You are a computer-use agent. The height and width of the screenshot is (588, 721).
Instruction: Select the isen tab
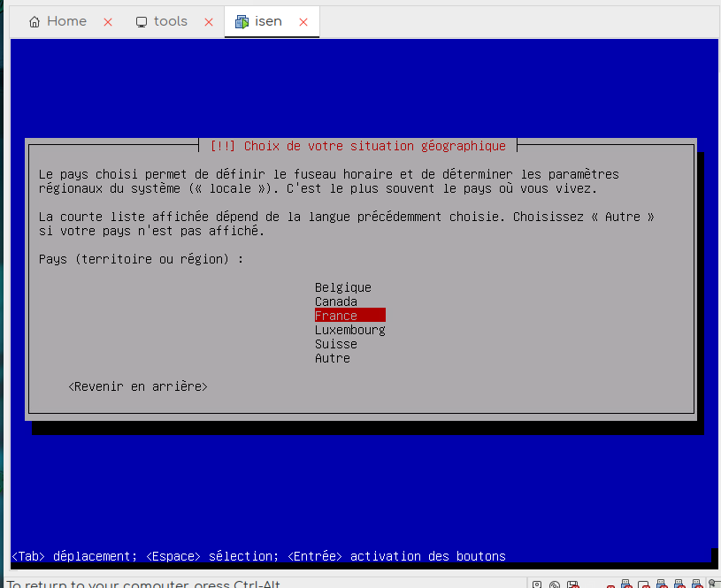coord(268,21)
